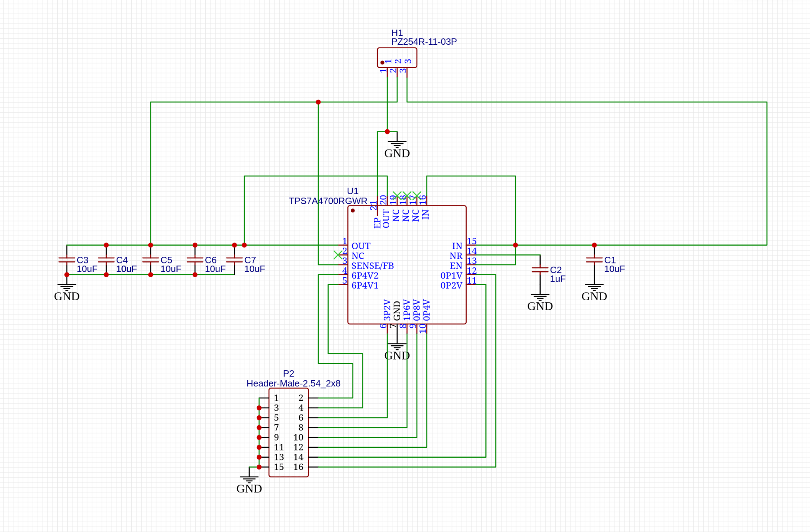Click the C6 designator text

coord(210,260)
